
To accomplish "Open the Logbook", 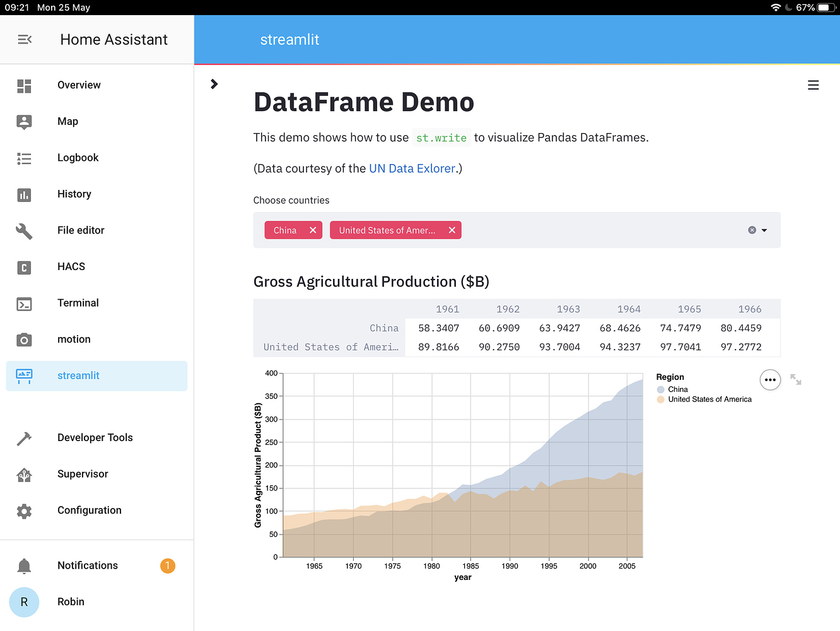I will (x=78, y=158).
